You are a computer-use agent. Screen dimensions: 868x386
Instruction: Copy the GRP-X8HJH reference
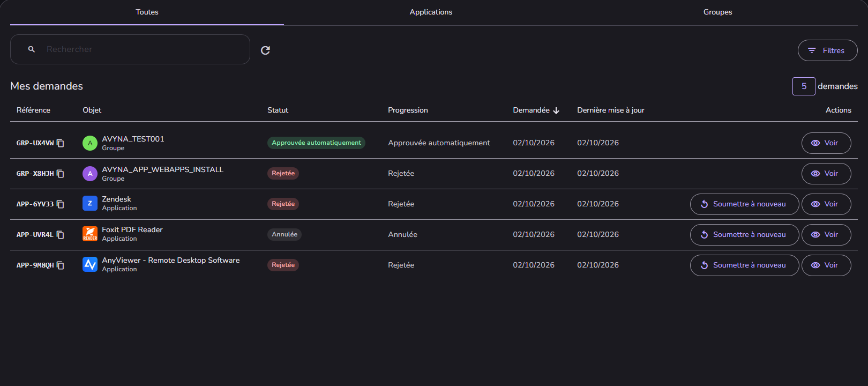pyautogui.click(x=61, y=174)
